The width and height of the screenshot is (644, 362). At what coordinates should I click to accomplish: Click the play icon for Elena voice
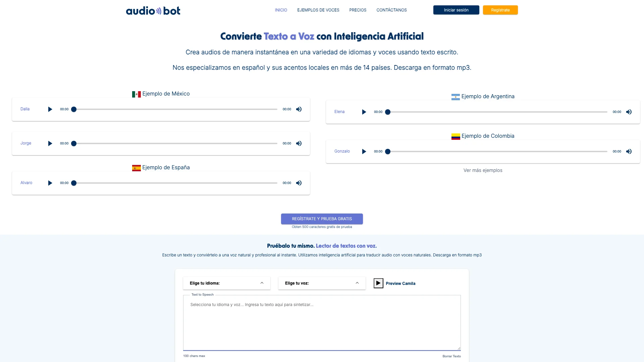point(364,112)
